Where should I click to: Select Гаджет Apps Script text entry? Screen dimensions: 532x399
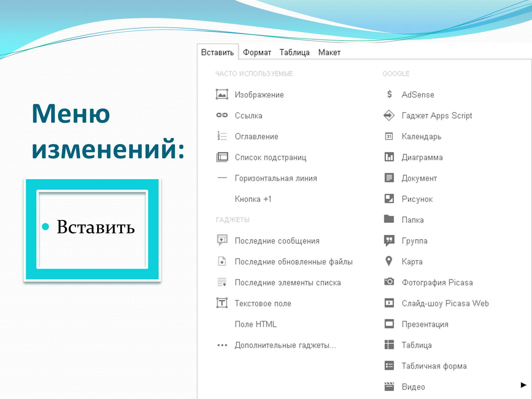point(437,116)
